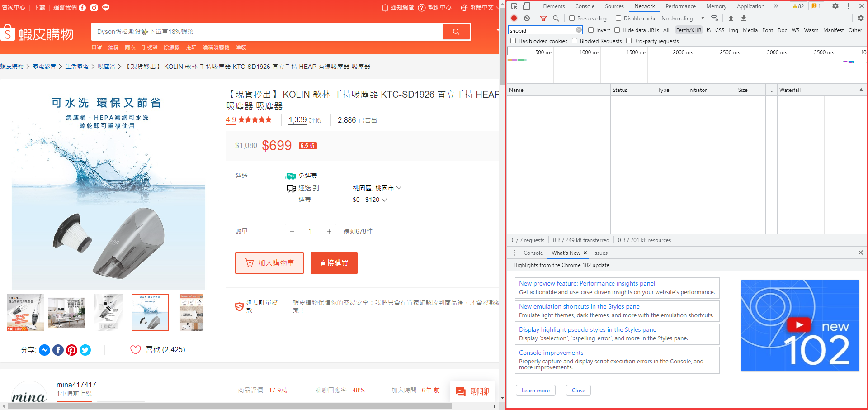Toggle the device toolbar icon

pos(526,6)
